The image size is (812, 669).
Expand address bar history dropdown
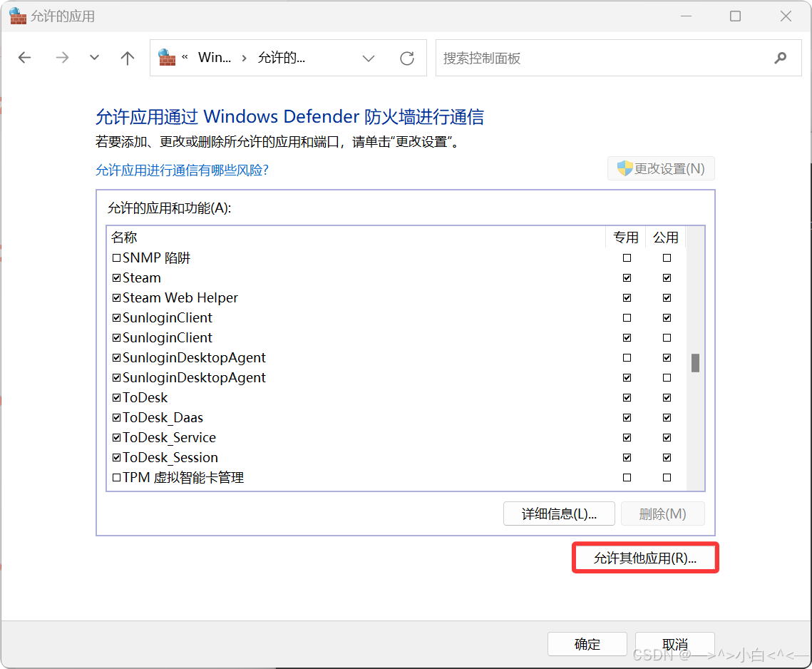point(368,58)
